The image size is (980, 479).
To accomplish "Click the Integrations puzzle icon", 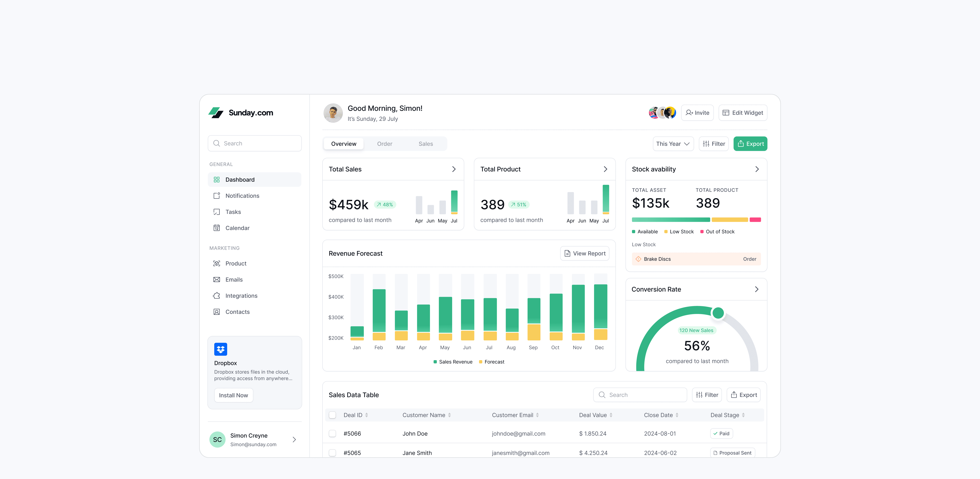I will [x=216, y=296].
